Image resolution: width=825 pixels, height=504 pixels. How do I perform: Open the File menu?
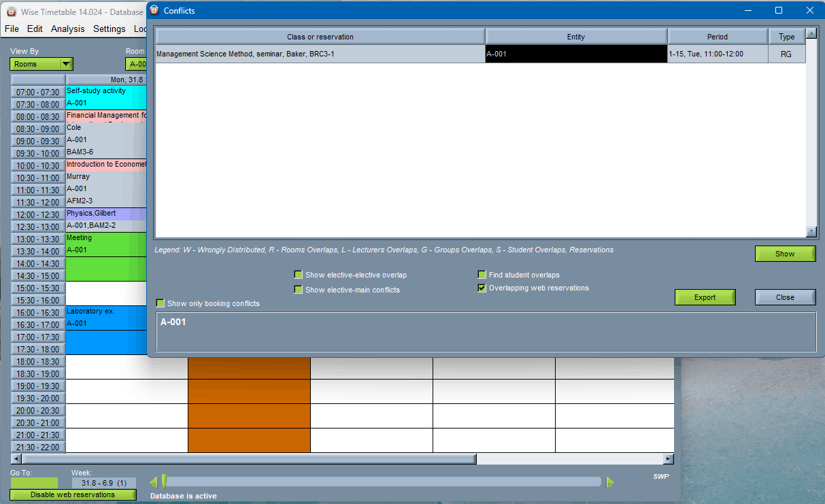pos(11,29)
